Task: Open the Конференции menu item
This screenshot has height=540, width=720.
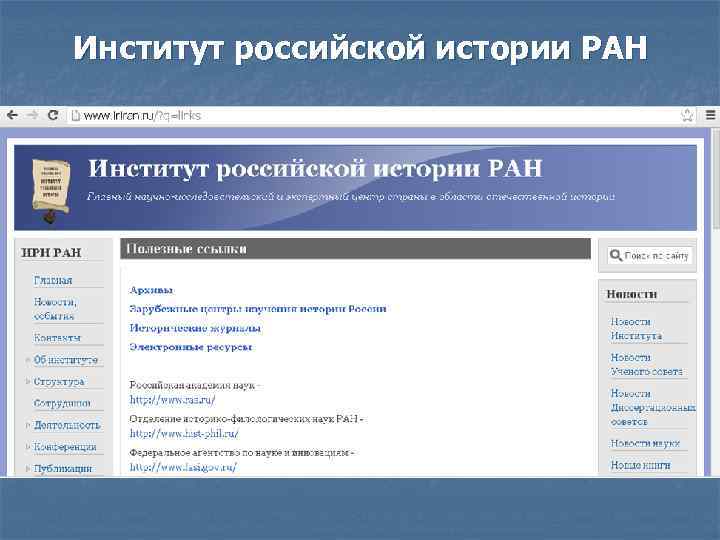Action: [65, 447]
